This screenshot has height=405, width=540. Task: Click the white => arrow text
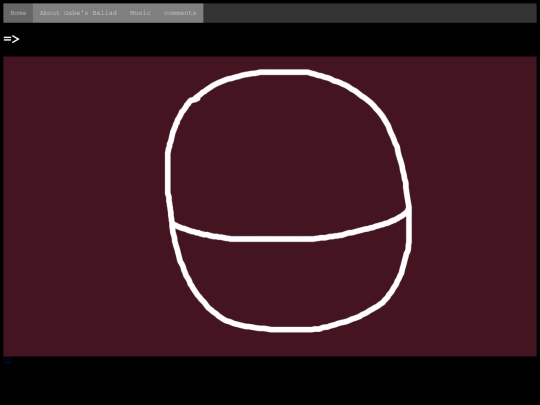click(x=11, y=39)
